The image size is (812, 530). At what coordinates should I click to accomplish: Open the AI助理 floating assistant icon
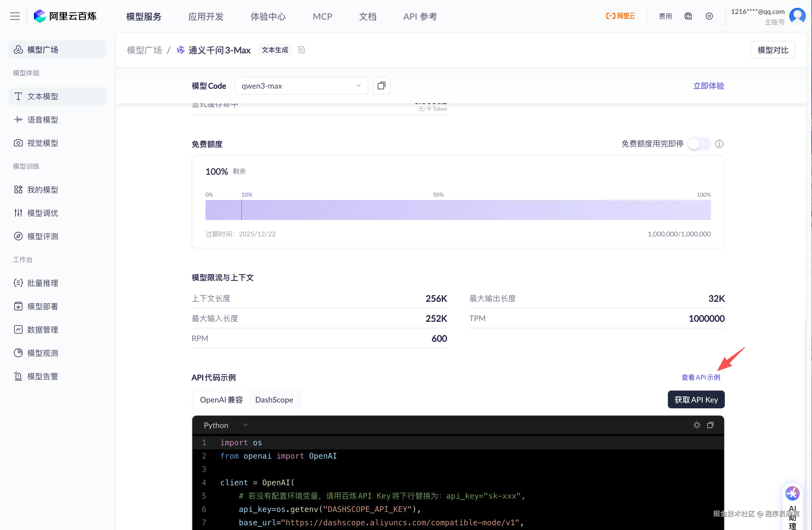pyautogui.click(x=792, y=493)
